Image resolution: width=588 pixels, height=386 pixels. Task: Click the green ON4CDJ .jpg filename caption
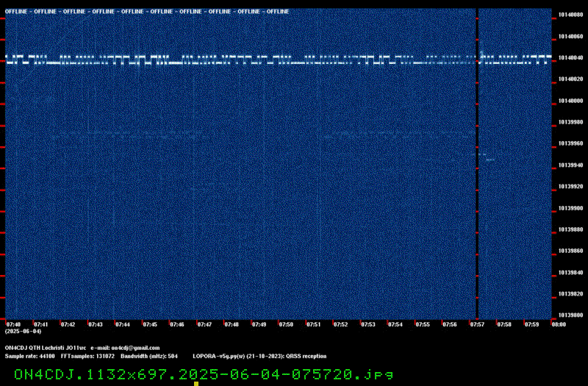pos(204,375)
